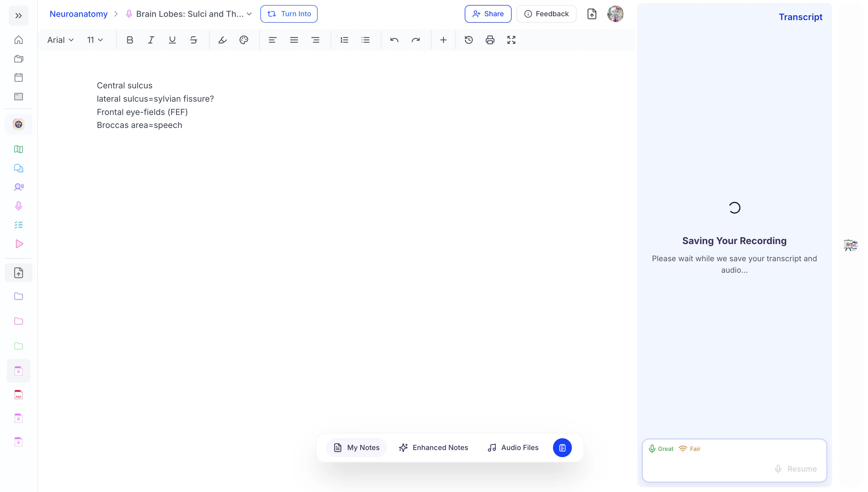Select the highlighter tool
Image resolution: width=868 pixels, height=492 pixels.
223,40
